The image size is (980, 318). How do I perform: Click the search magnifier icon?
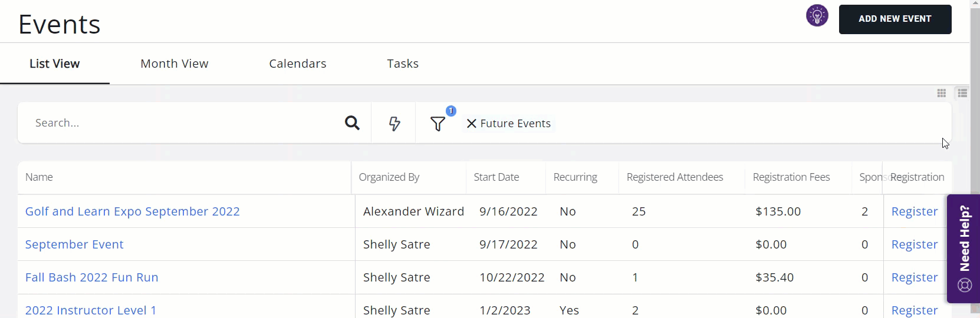[x=352, y=123]
